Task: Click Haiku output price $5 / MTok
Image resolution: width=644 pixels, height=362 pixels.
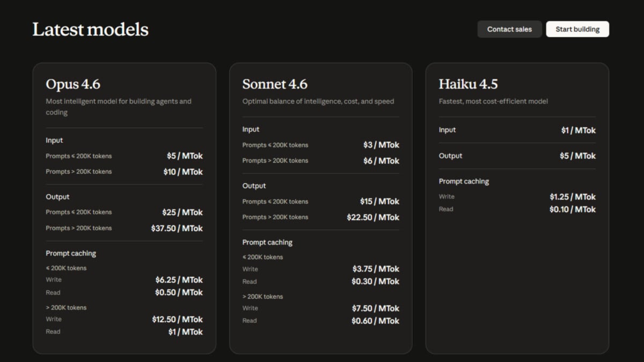Action: point(577,156)
